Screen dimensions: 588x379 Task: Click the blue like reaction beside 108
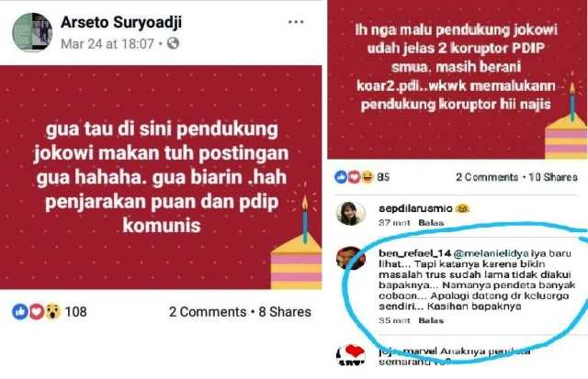coord(20,312)
